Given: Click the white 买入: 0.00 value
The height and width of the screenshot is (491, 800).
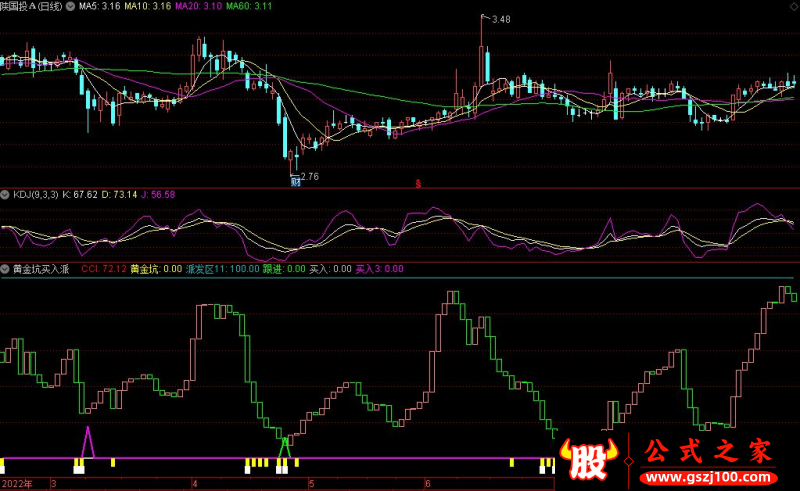Looking at the screenshot, I should pos(331,269).
